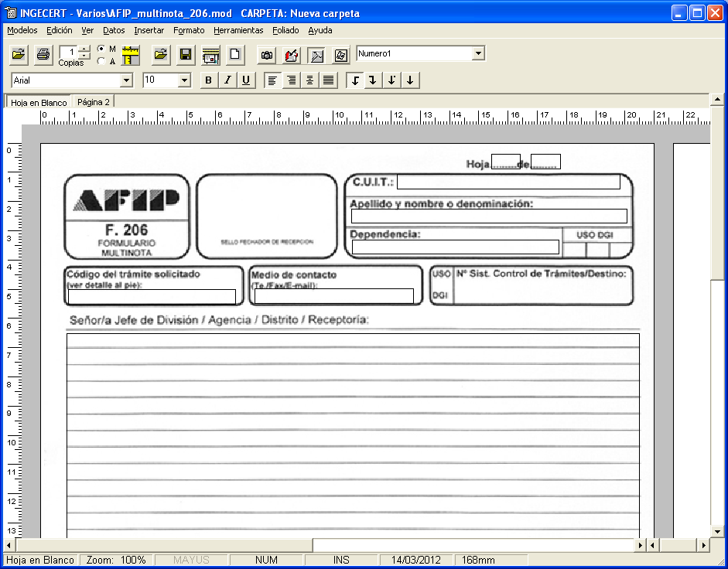Image resolution: width=728 pixels, height=569 pixels.
Task: Open the Ayuda menu
Action: (320, 30)
